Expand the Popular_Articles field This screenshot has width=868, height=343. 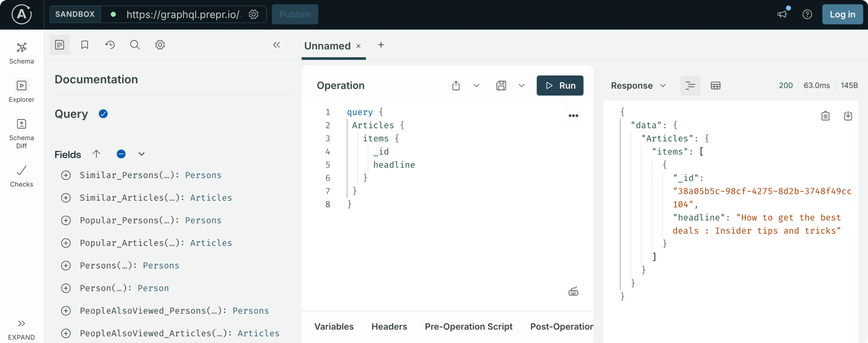pos(66,243)
